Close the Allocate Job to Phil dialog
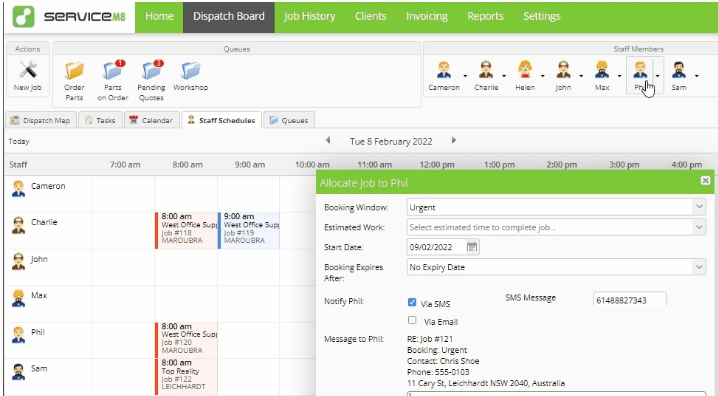Screen dimensions: 718x396 705,181
